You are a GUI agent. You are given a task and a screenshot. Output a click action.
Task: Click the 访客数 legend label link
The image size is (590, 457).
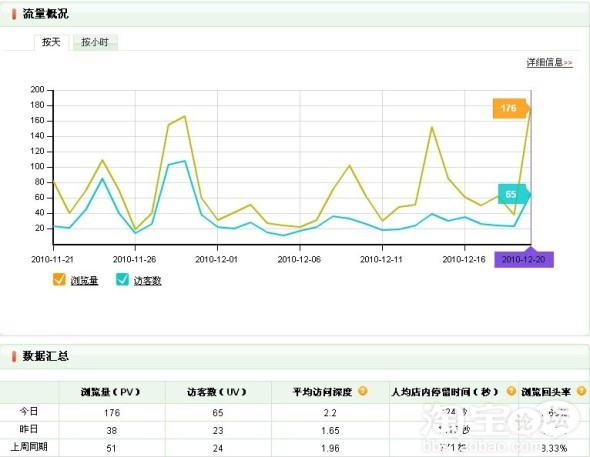[148, 281]
